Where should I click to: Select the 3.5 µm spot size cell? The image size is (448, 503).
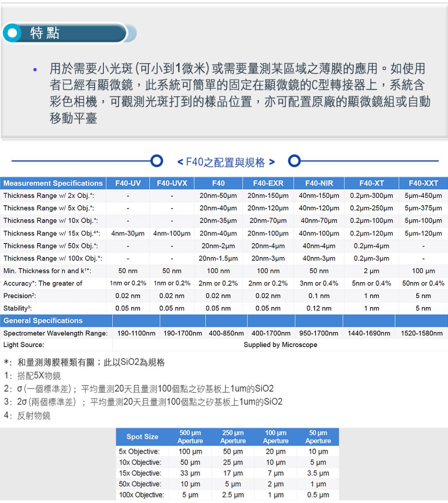318,474
